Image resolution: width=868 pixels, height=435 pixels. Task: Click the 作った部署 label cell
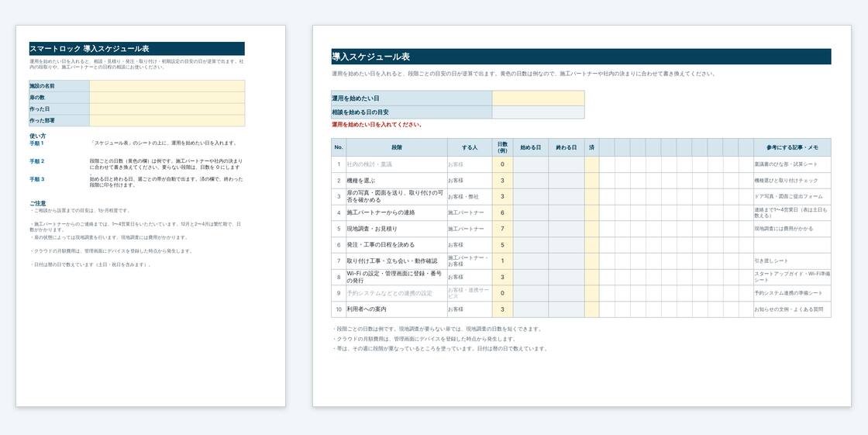(59, 121)
